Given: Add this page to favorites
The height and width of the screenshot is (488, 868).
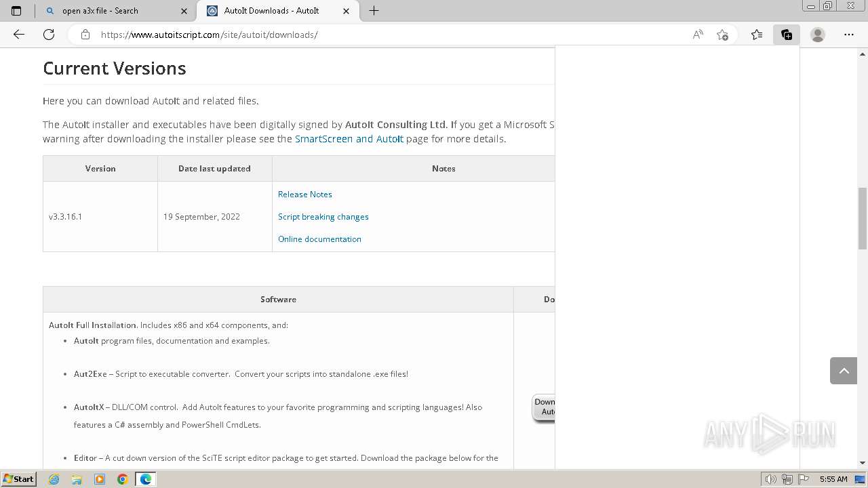Looking at the screenshot, I should pos(722,35).
